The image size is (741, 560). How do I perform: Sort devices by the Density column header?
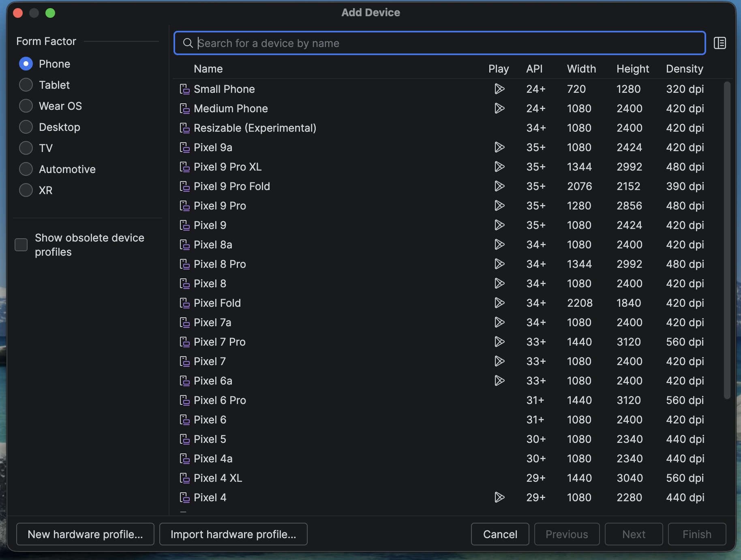coord(685,69)
